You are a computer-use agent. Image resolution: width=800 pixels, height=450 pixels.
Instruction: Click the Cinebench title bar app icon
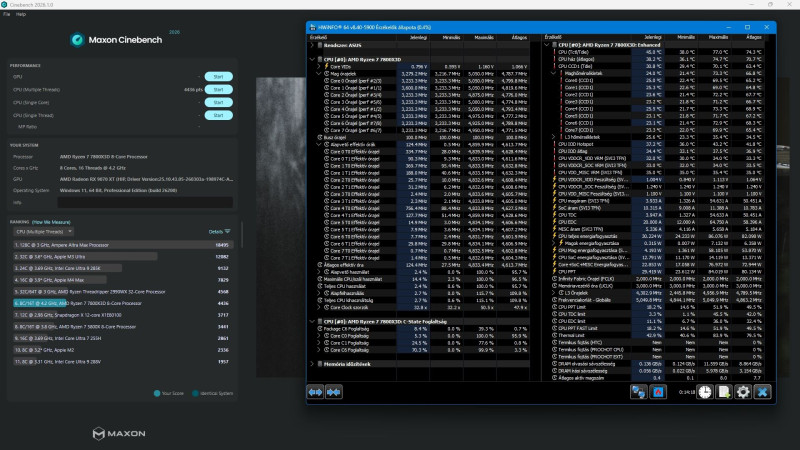pos(4,5)
